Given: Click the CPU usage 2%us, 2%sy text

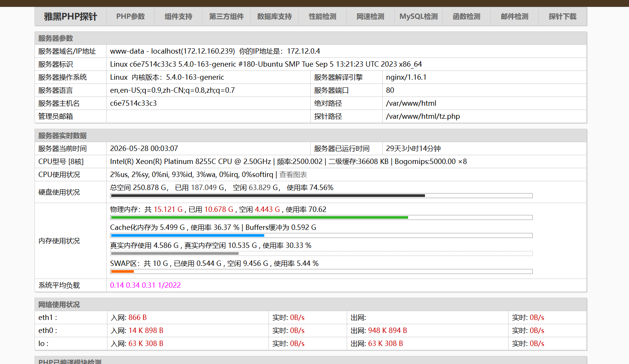Looking at the screenshot, I should click(x=192, y=174).
